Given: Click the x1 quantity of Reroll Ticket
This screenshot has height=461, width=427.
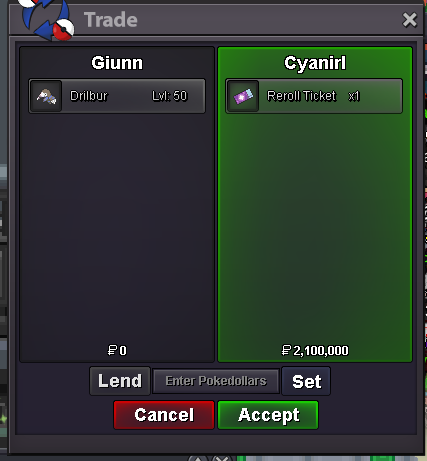Looking at the screenshot, I should [354, 96].
